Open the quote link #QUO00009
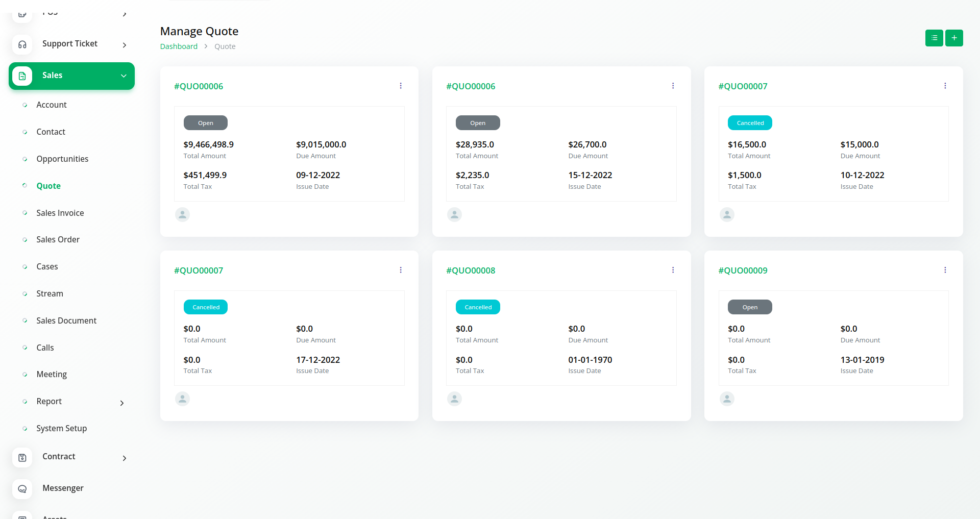 743,270
